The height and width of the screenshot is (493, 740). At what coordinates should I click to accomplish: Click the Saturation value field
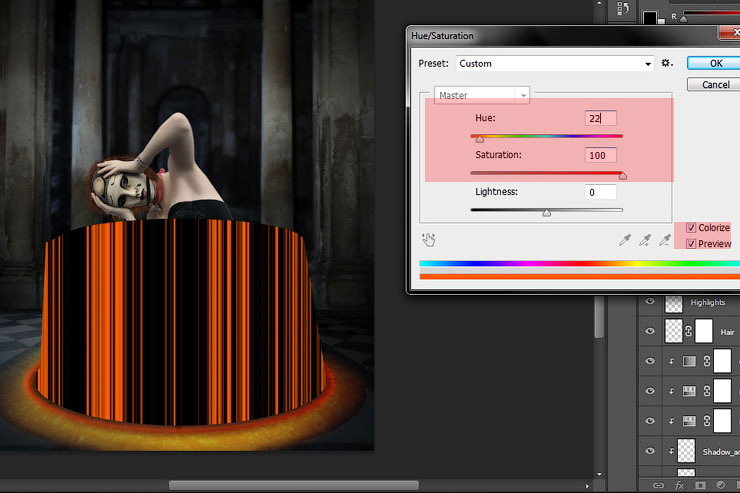click(x=601, y=155)
